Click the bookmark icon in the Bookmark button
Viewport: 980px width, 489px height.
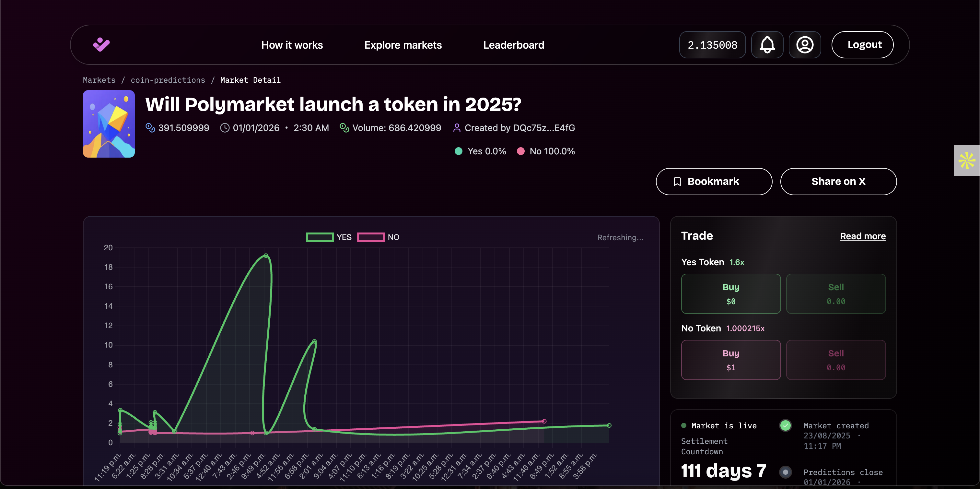677,182
